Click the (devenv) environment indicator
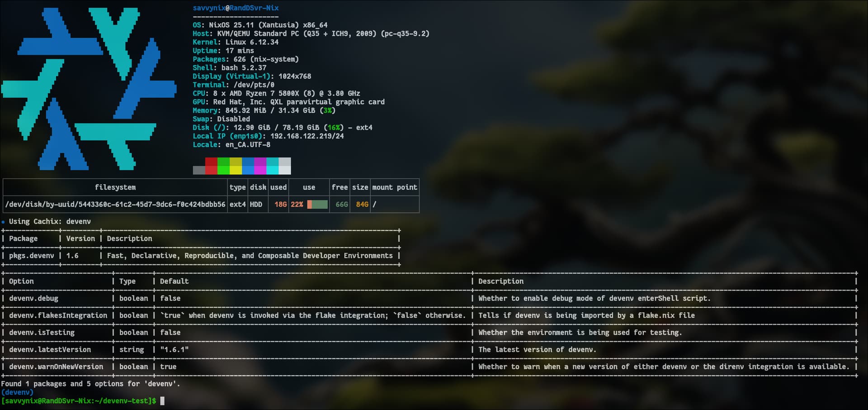 point(17,392)
